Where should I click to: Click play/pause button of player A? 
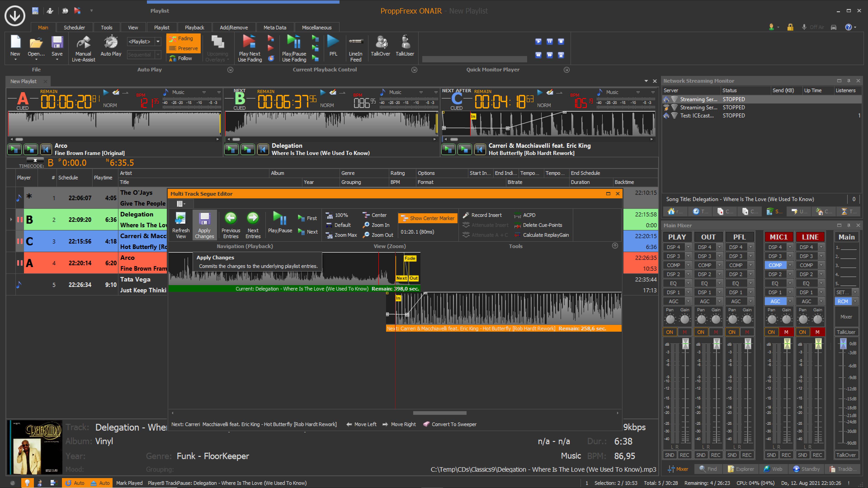[14, 149]
